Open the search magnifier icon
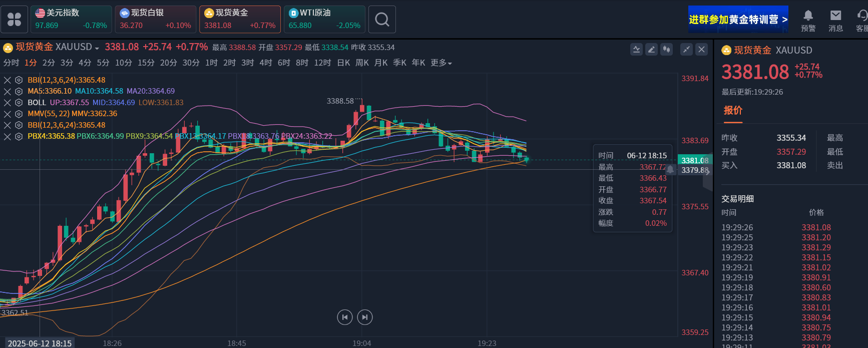Screen dimensions: 868x348 click(382, 20)
